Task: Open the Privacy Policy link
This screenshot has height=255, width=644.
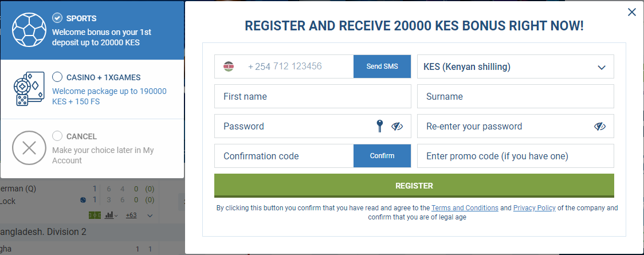Action: (535, 208)
